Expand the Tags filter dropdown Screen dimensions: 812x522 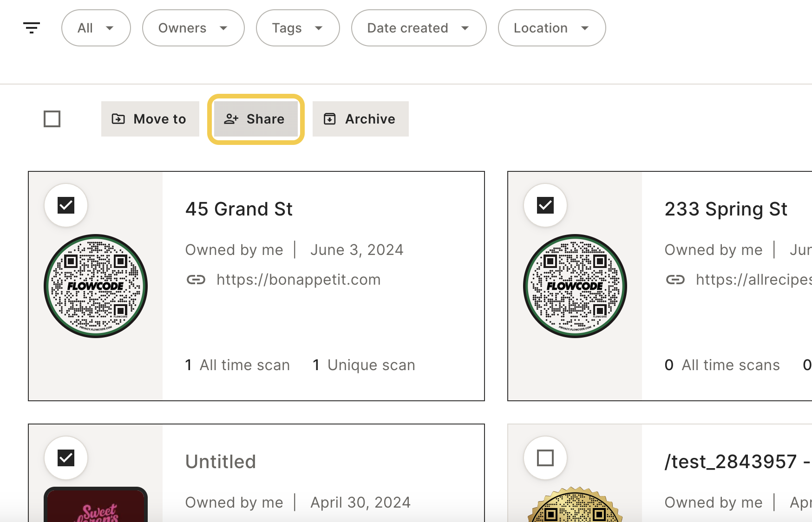298,28
